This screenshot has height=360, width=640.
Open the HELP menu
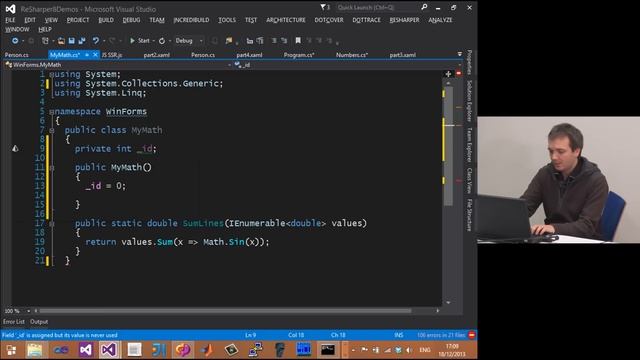(x=45, y=29)
